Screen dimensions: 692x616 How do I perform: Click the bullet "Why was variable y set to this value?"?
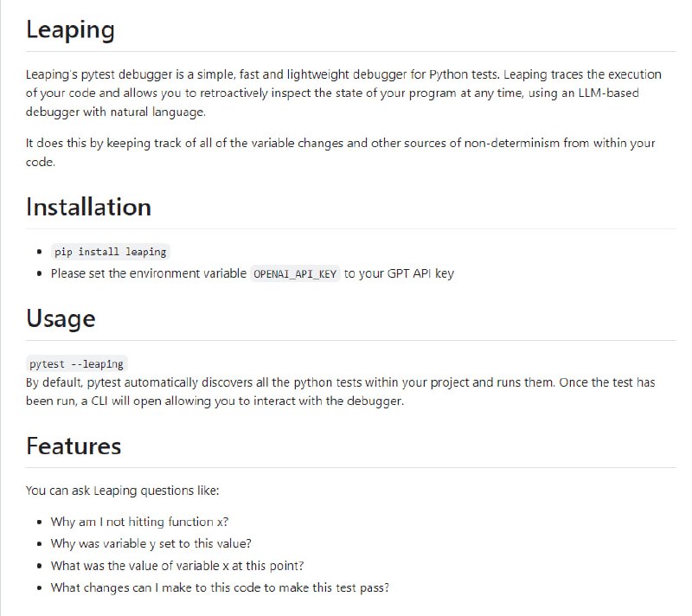click(151, 544)
